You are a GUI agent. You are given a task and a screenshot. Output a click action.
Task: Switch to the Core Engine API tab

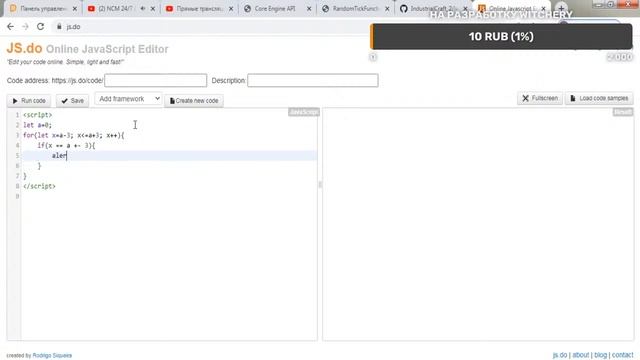click(274, 9)
